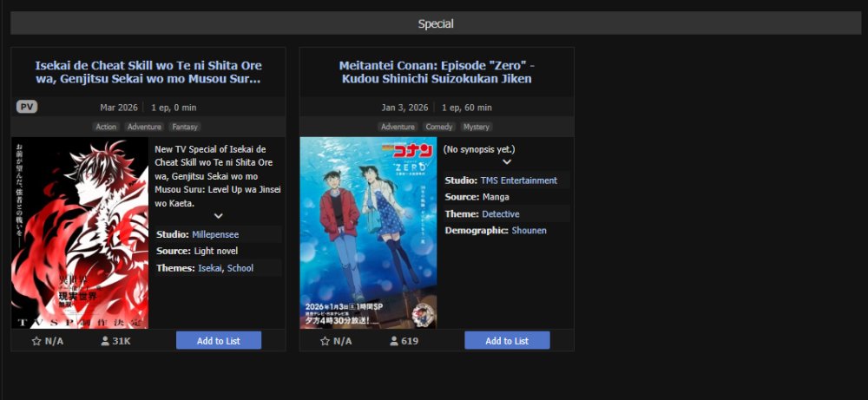Screen dimensions: 868x400
Task: Click the Isekai anime poster thumbnail
Action: tap(80, 233)
